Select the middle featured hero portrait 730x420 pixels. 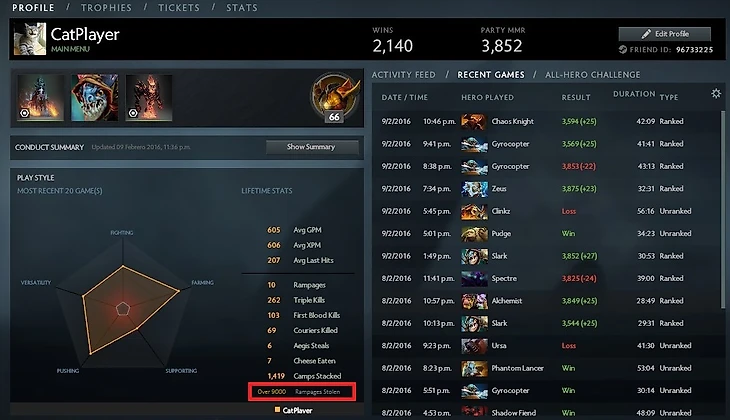click(x=95, y=98)
